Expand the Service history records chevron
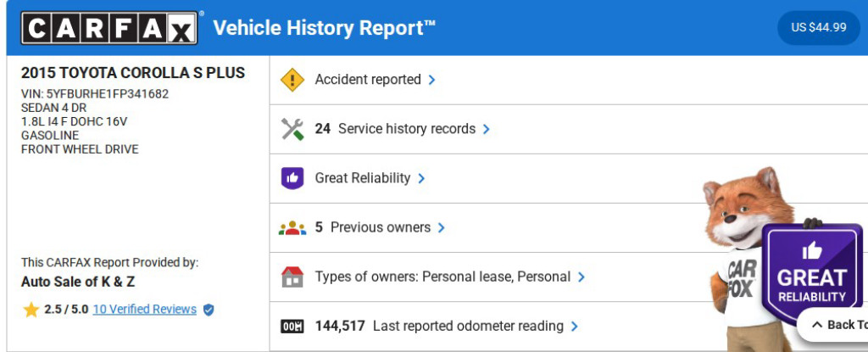Image resolution: width=868 pixels, height=352 pixels. click(x=487, y=129)
